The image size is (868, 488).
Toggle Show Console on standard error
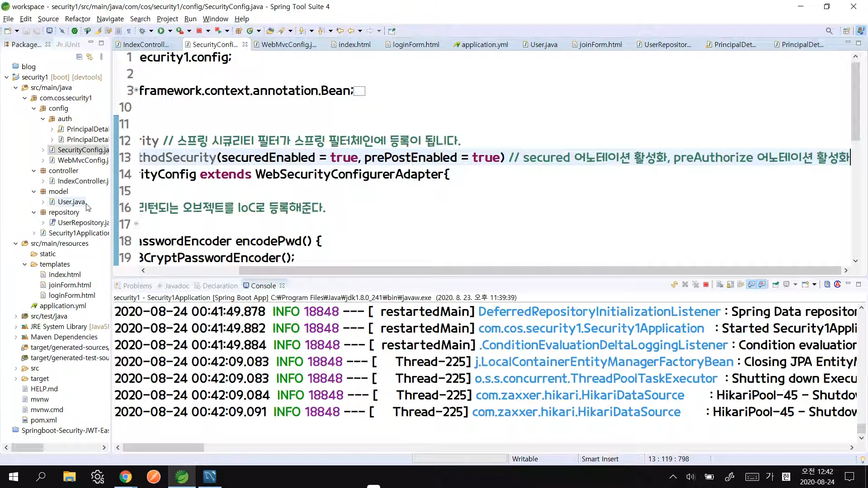pos(762,284)
